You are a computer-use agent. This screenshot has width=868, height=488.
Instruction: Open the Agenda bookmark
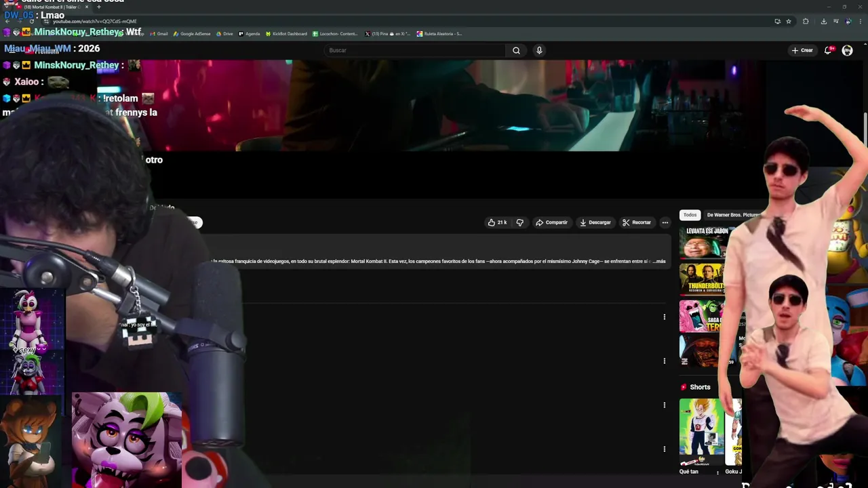pyautogui.click(x=250, y=34)
